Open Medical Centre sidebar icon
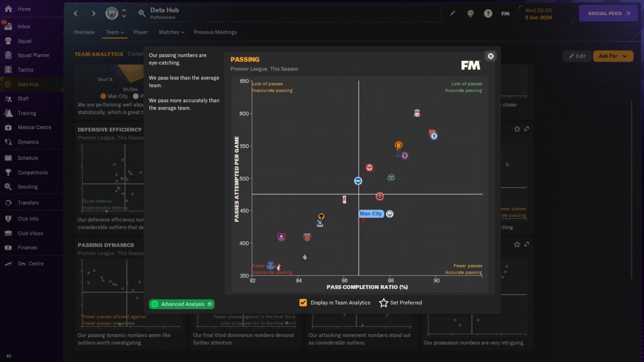The height and width of the screenshot is (362, 644). tap(8, 127)
